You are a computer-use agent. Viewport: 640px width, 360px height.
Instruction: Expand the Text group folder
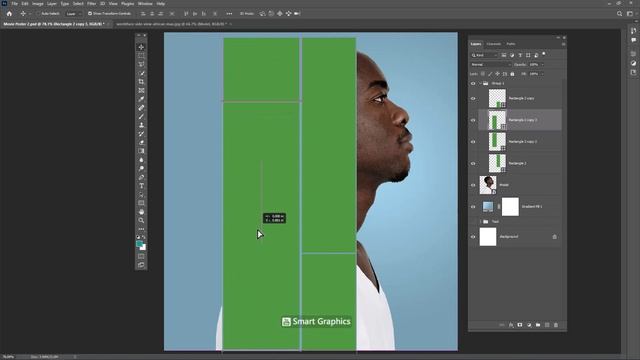tap(480, 222)
